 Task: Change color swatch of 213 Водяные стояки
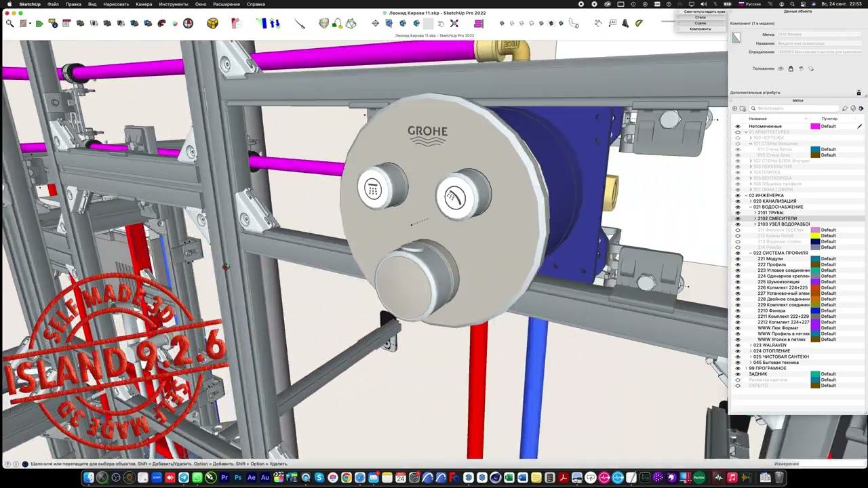815,241
